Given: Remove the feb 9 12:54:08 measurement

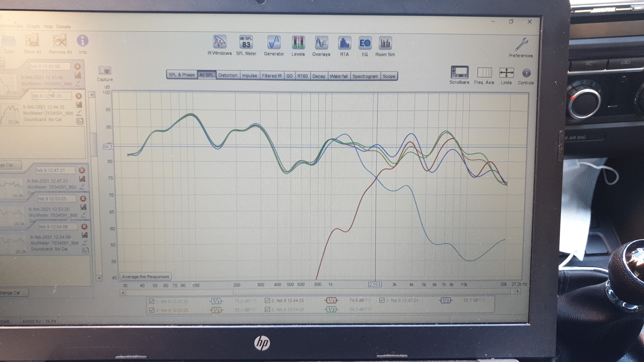Looking at the screenshot, I should [x=84, y=227].
